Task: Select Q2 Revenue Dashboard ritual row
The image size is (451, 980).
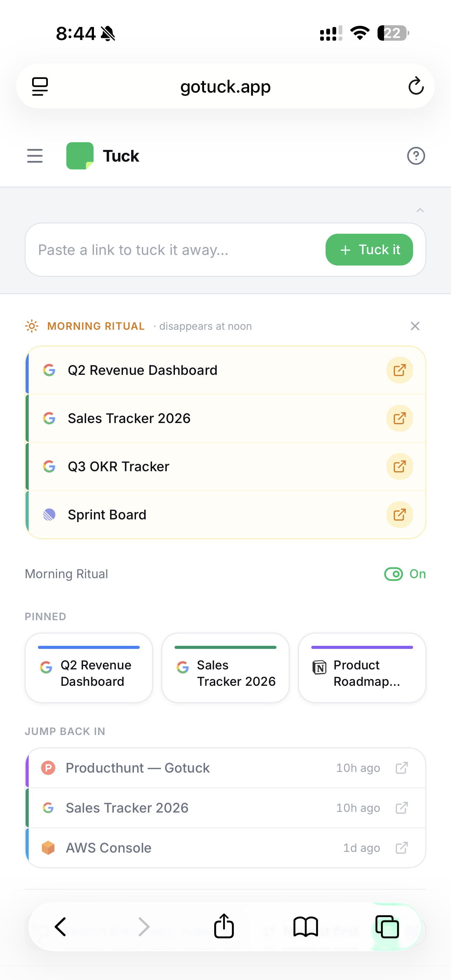Action: point(225,370)
